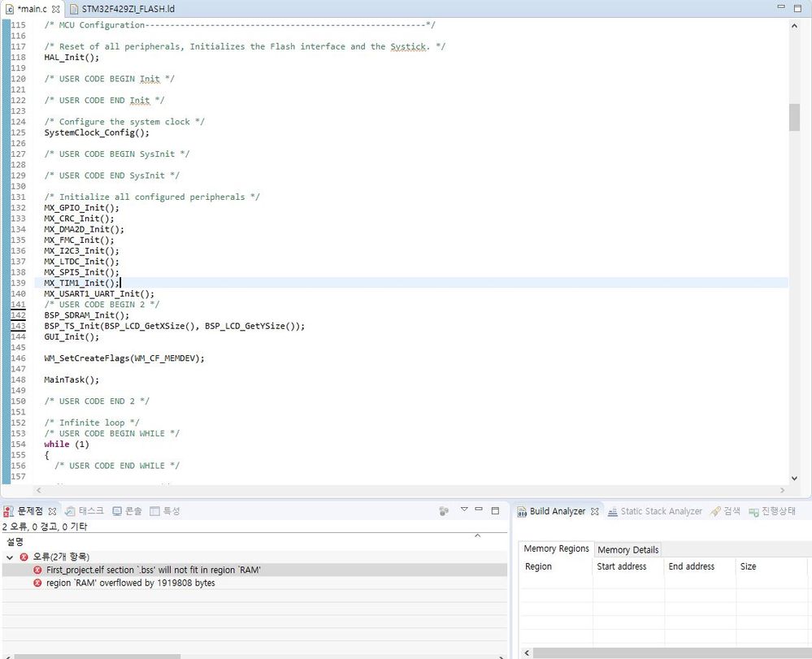Switch to the main.c editor tab
812x659 pixels.
(x=33, y=9)
